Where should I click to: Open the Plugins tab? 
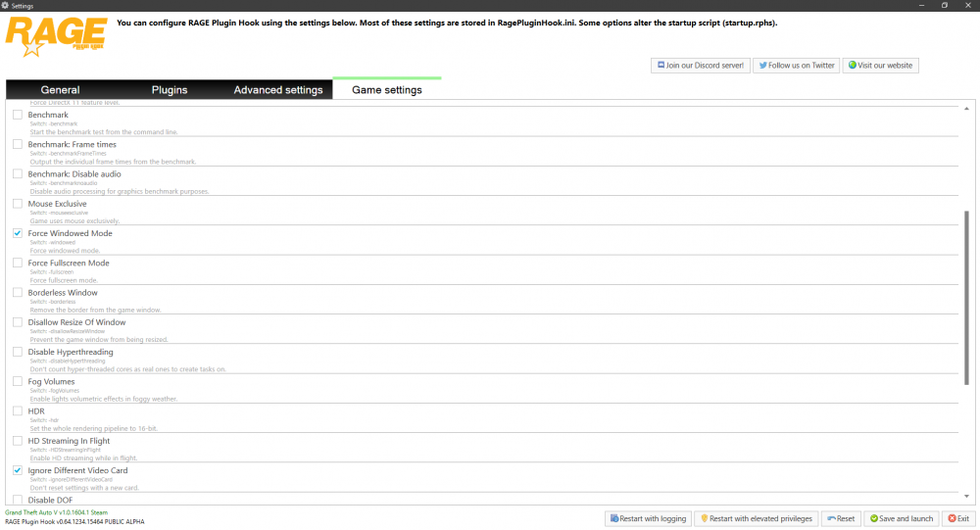tap(170, 89)
